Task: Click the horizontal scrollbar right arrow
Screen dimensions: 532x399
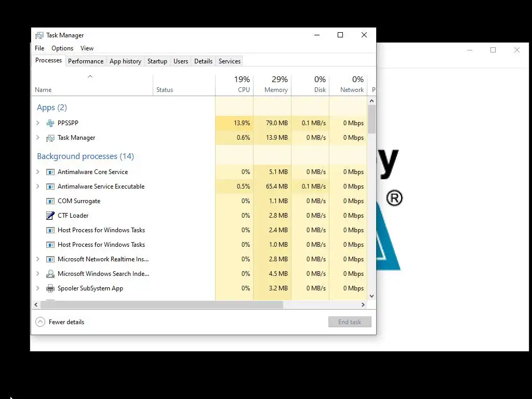Action: click(x=363, y=304)
